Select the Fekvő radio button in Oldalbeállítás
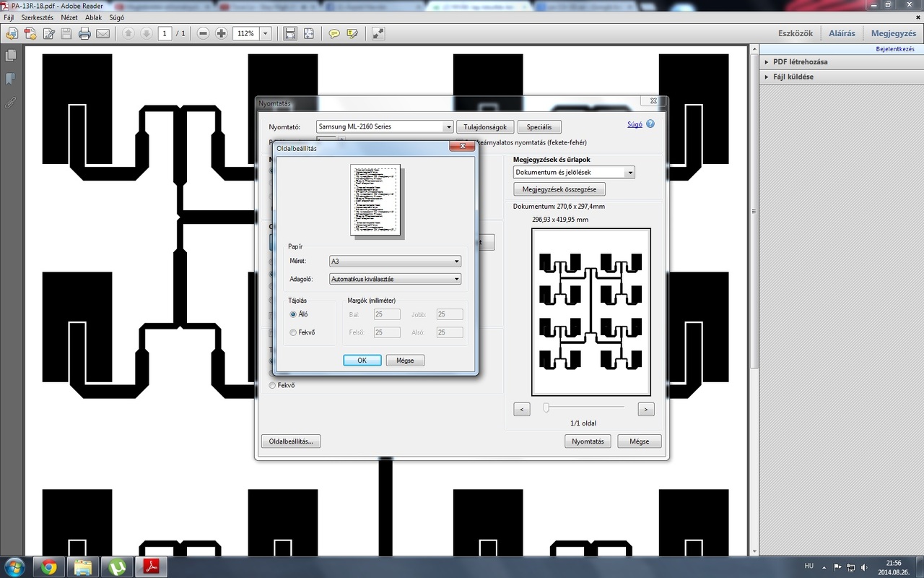The image size is (924, 578). 293,332
